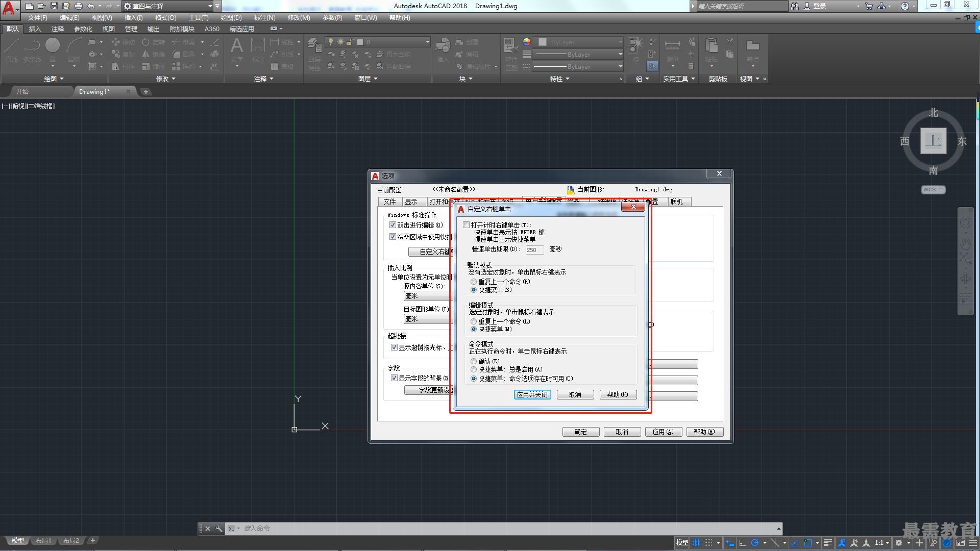Click 取消 in 自定义右键单击 dialog

tap(575, 395)
